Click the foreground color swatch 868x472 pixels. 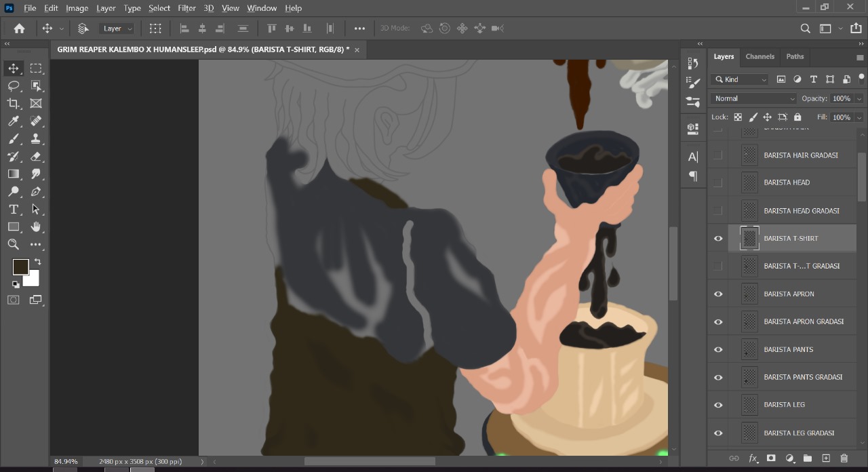point(20,267)
